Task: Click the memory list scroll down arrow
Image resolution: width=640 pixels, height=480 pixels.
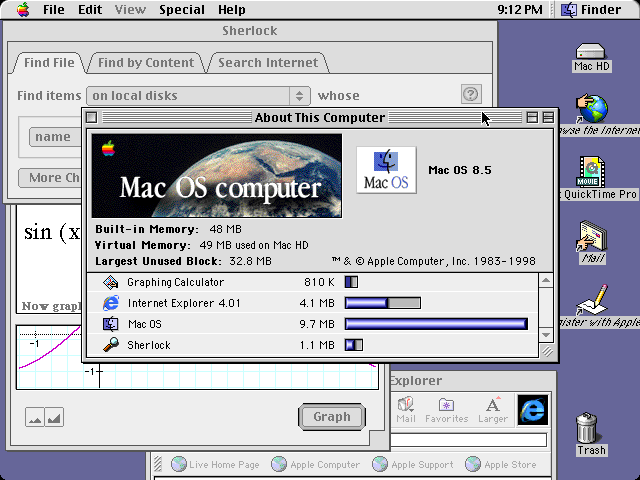Action: coord(546,336)
